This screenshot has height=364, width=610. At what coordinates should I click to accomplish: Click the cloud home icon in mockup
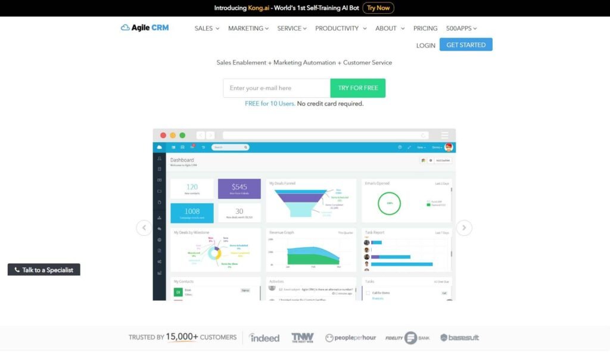click(159, 147)
